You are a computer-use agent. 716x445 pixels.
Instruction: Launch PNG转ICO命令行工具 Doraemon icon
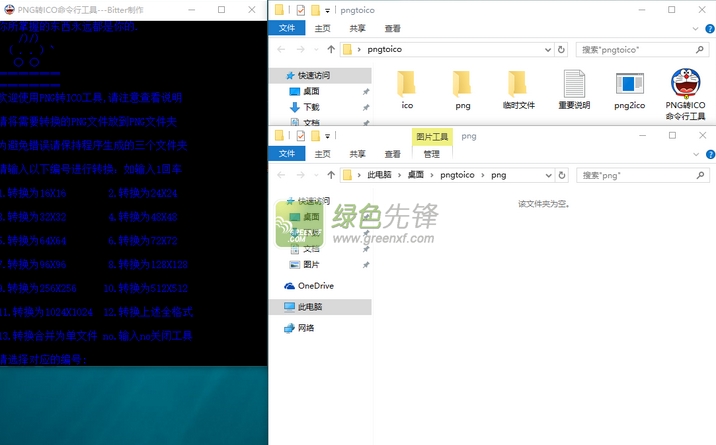(685, 94)
